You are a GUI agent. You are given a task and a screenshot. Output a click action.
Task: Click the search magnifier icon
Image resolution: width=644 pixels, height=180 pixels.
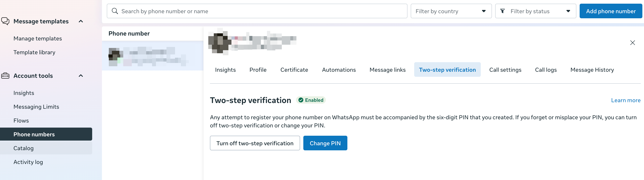[x=115, y=11]
